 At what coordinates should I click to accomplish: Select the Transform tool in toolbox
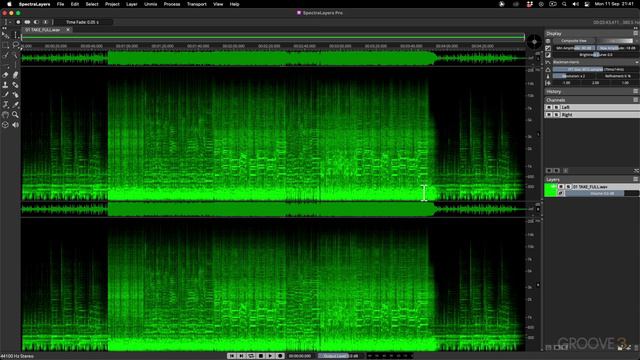[5, 105]
